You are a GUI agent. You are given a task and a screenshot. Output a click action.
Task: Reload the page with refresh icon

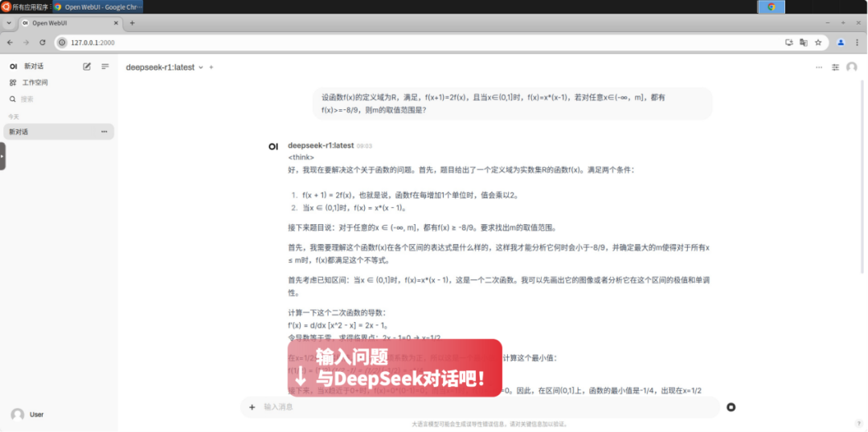43,42
